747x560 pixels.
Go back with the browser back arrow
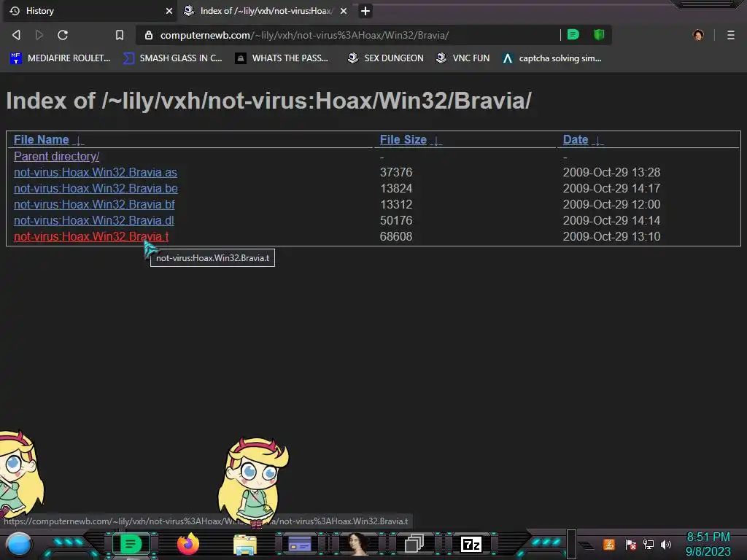16,35
